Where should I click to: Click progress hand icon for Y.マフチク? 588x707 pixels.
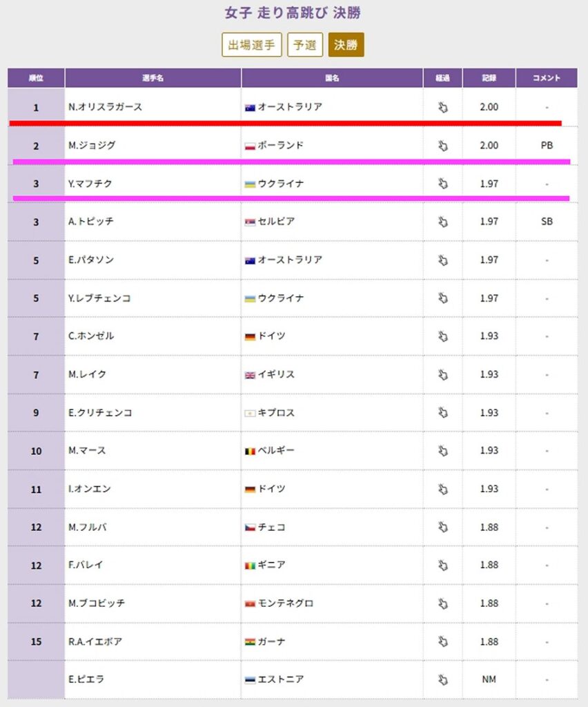(442, 184)
